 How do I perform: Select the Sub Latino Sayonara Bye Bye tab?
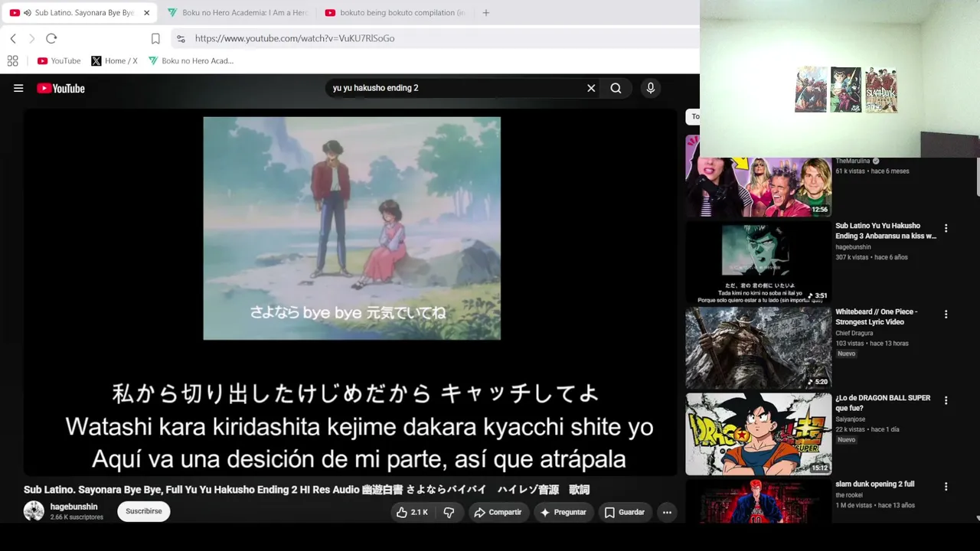point(80,13)
